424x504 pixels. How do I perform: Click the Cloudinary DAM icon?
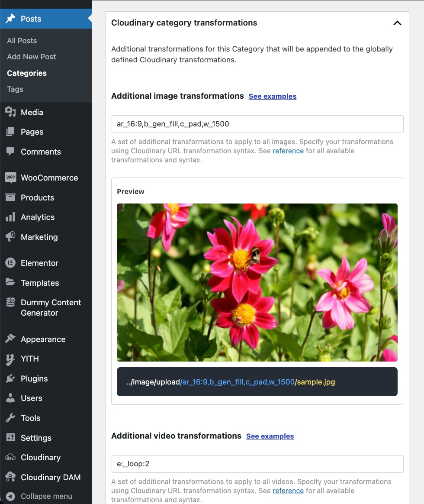(10, 477)
